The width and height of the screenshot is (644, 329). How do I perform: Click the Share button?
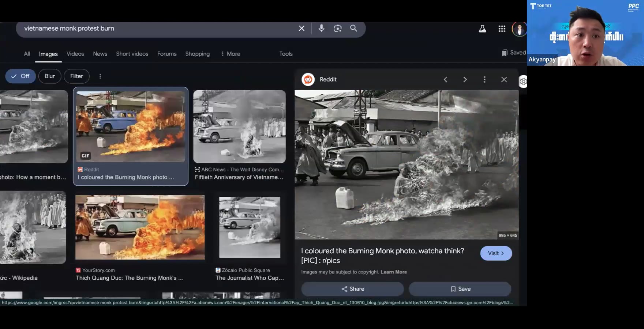[x=352, y=289]
